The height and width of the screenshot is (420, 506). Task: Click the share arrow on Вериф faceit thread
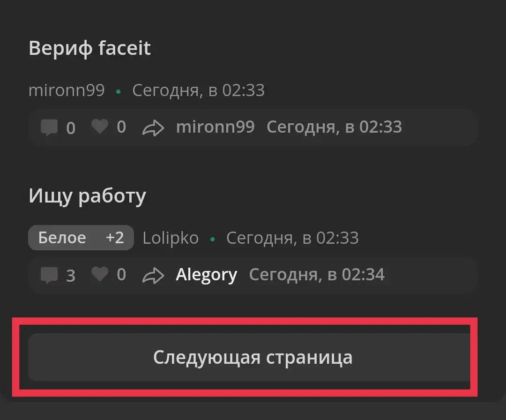[153, 128]
